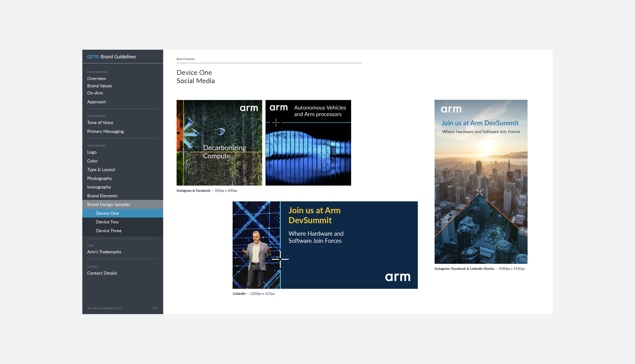Click the arm logo in sidebar header
Viewport: 635px width, 364px height.
point(93,57)
